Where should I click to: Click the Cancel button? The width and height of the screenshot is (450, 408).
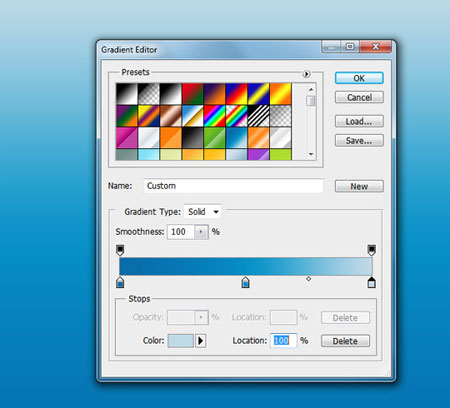(359, 97)
